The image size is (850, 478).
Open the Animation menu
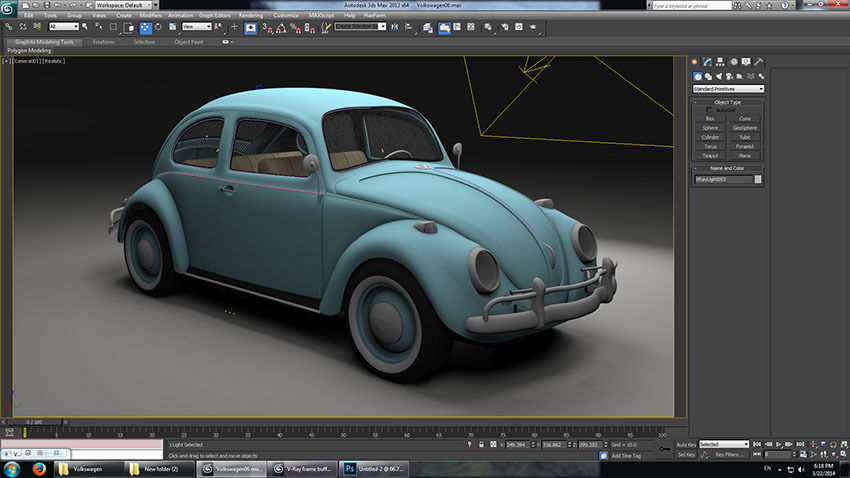pos(181,15)
